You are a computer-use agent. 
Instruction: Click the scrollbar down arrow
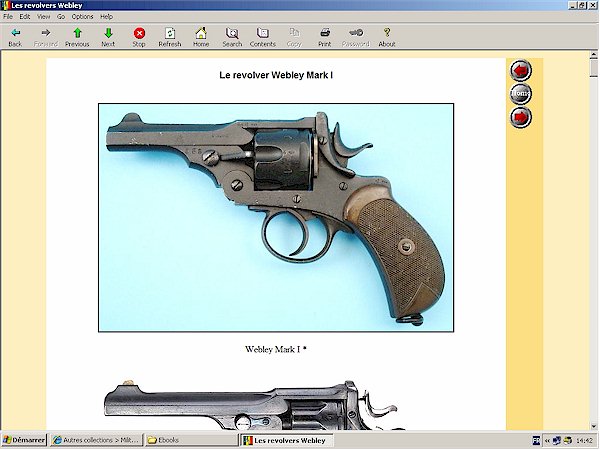(593, 426)
